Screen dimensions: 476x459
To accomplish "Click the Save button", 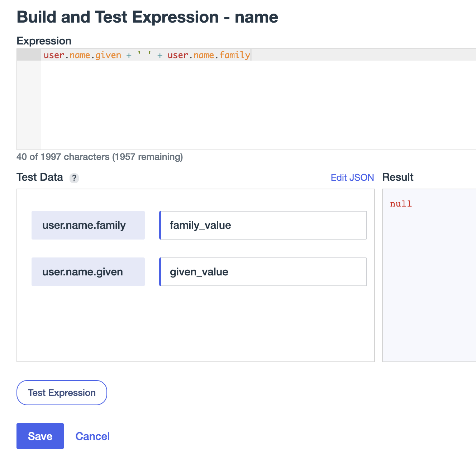I will coord(40,436).
